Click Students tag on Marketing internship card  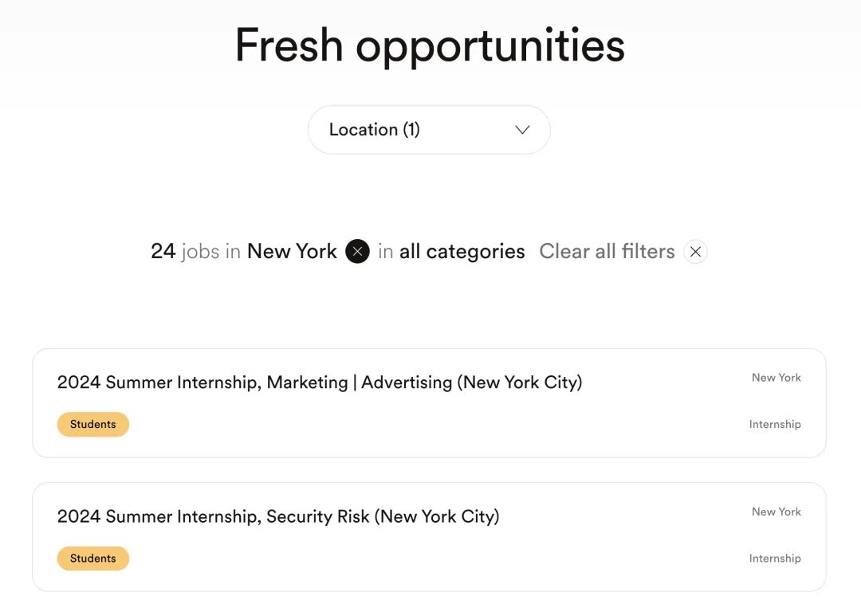(x=92, y=425)
